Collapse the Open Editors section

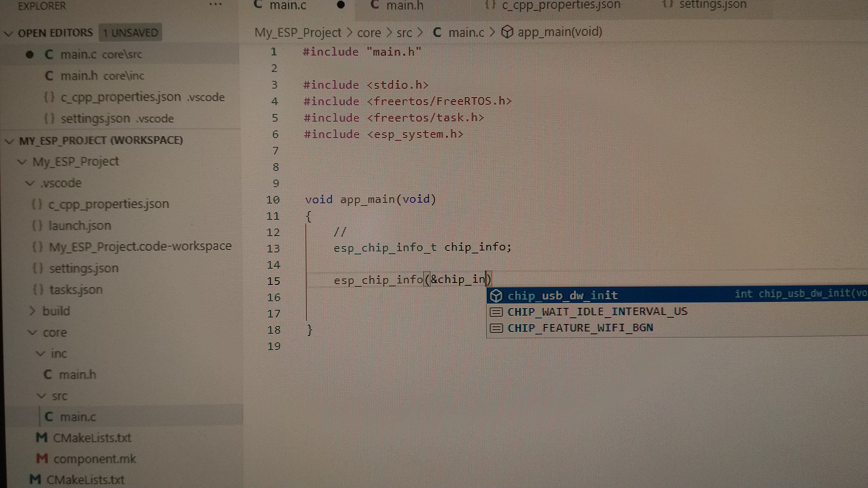click(x=9, y=33)
